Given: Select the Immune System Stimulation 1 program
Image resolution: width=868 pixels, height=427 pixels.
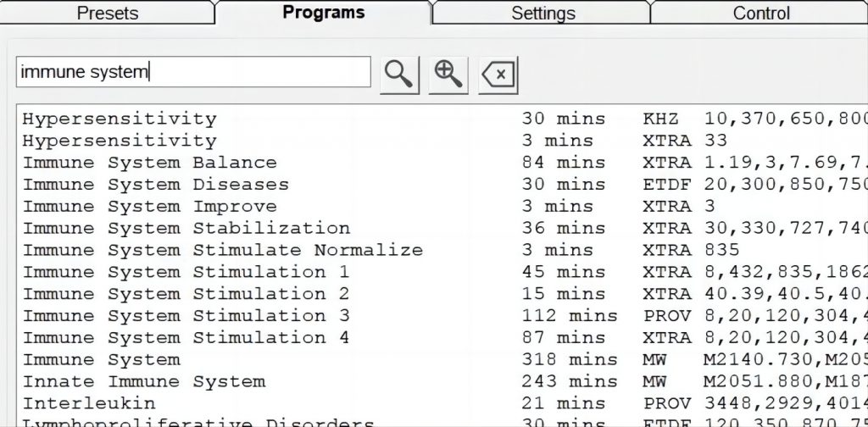Looking at the screenshot, I should pyautogui.click(x=186, y=273).
